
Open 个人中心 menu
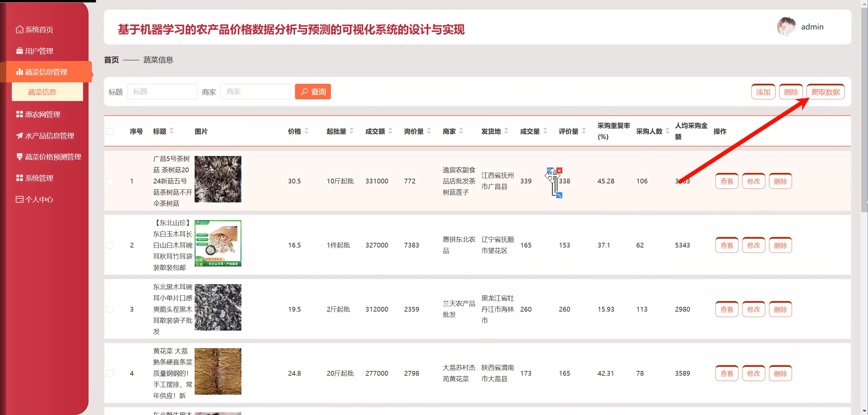coord(39,200)
